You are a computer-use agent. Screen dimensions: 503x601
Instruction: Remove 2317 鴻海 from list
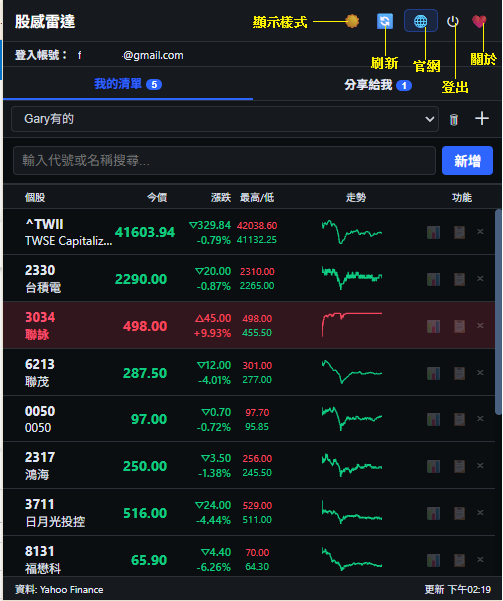click(480, 465)
